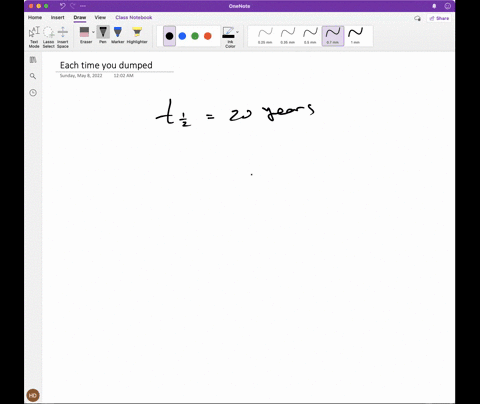Open the notebooks navigation icon in sidebar

point(33,60)
